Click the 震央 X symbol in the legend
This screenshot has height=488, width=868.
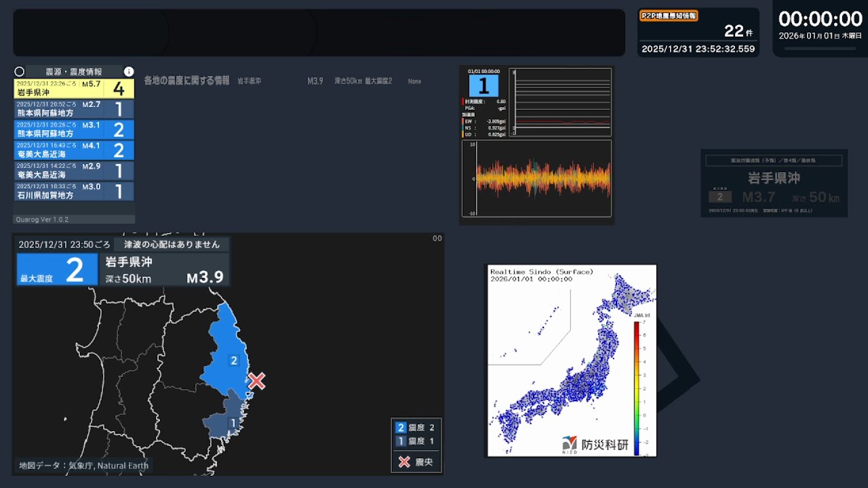click(404, 462)
